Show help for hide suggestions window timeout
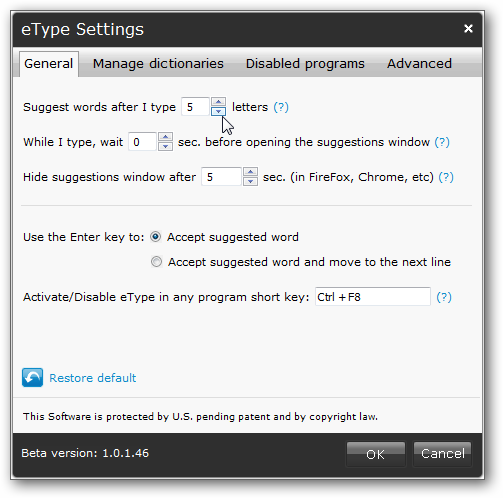Viewport: 503px width, 498px height. coord(446,177)
